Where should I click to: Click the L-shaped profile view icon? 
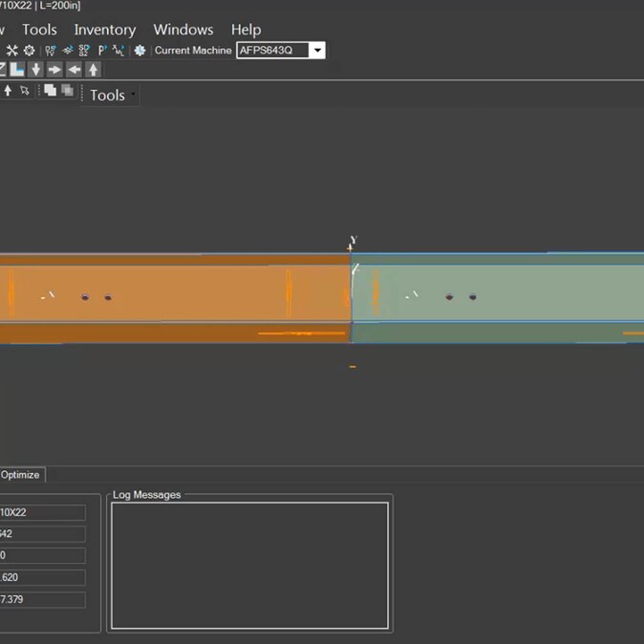tap(17, 70)
